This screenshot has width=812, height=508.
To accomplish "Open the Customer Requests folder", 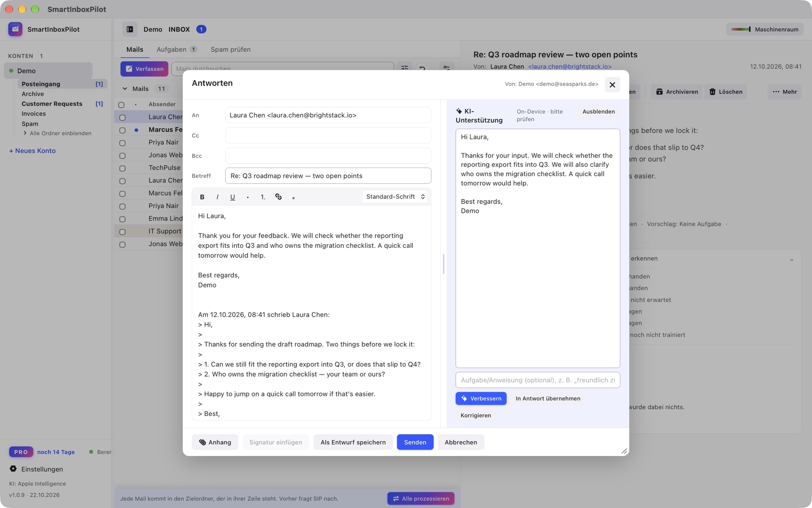I will 52,104.
